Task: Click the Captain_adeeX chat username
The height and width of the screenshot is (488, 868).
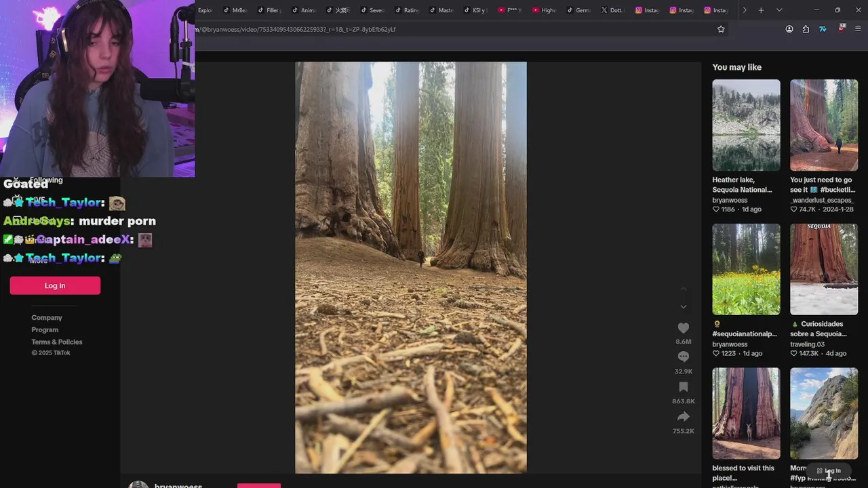Action: tap(85, 239)
